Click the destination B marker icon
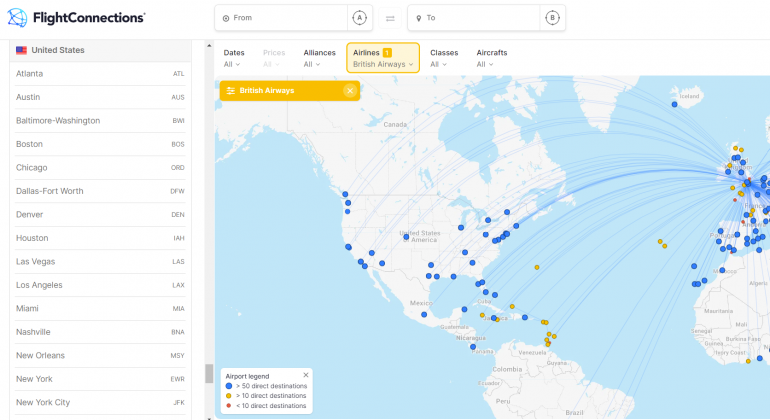The height and width of the screenshot is (420, 770). [x=552, y=18]
